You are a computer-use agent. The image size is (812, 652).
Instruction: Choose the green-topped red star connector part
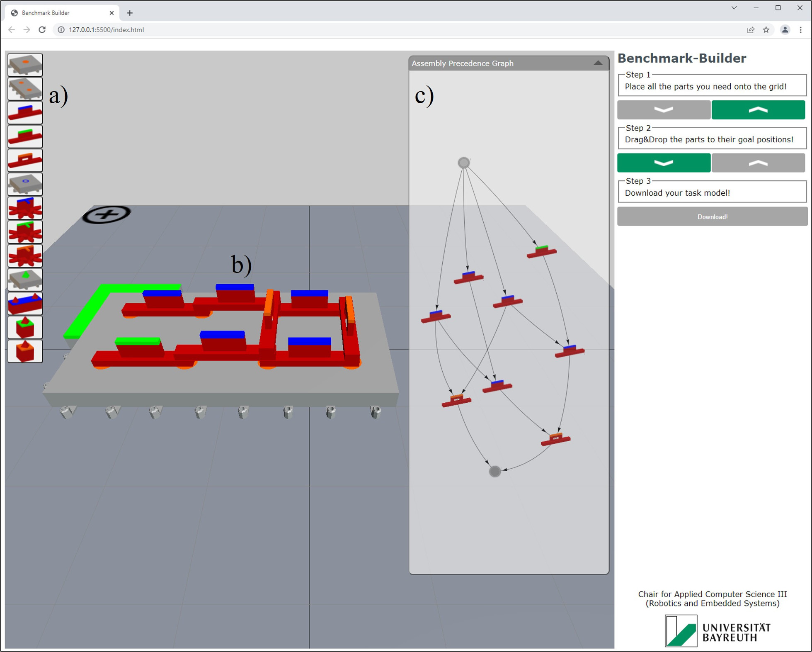[x=25, y=232]
